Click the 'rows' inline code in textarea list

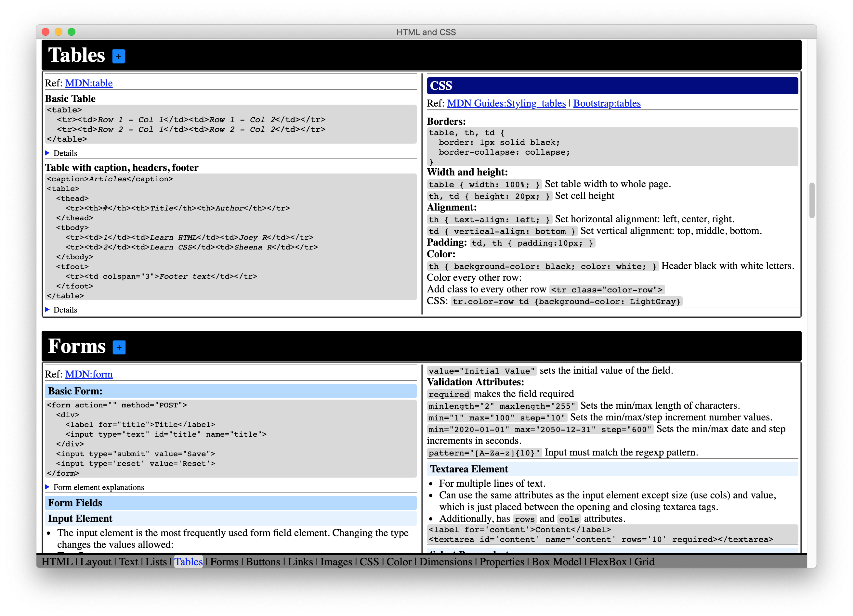pos(524,519)
